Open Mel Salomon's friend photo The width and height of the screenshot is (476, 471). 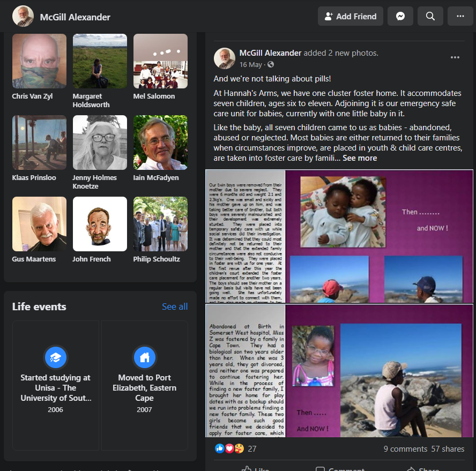[x=161, y=61]
